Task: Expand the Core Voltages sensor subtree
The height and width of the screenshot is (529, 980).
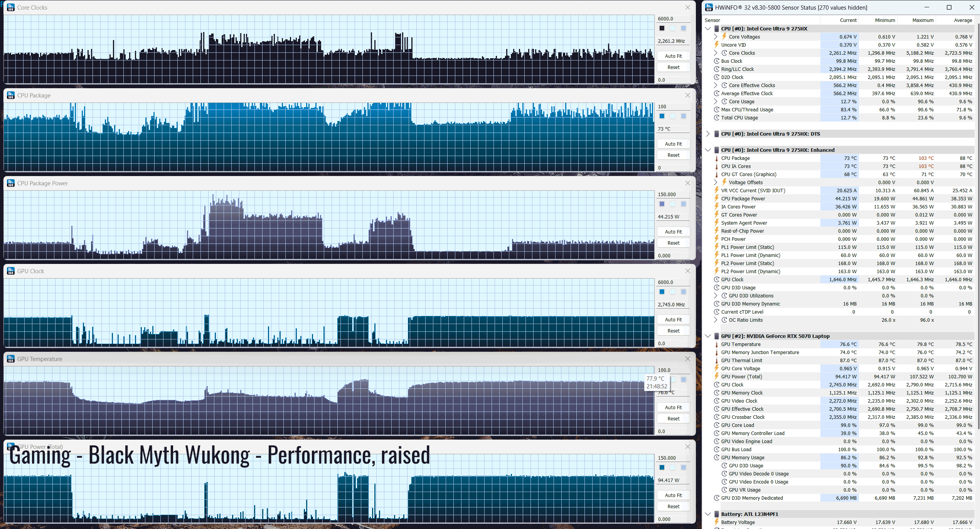Action: pos(716,37)
